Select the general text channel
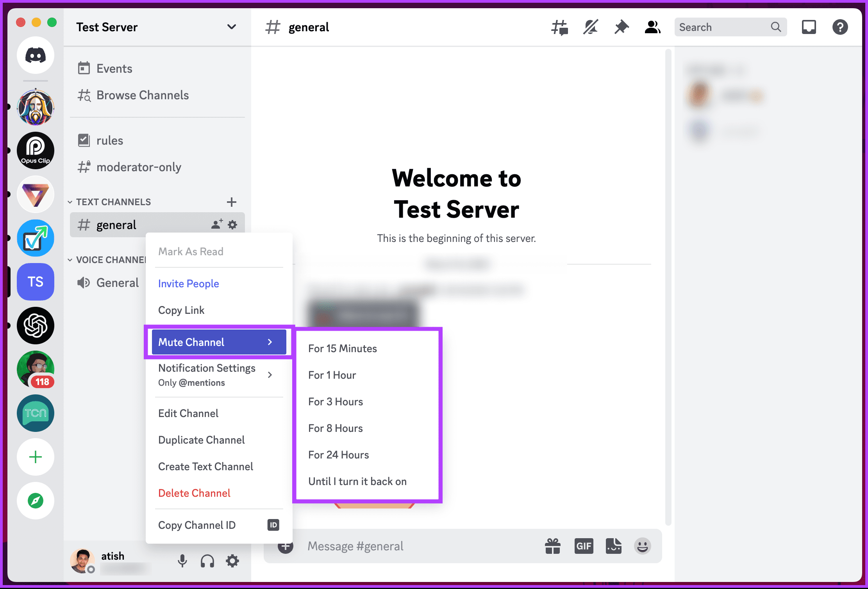Viewport: 868px width, 589px height. (157, 225)
